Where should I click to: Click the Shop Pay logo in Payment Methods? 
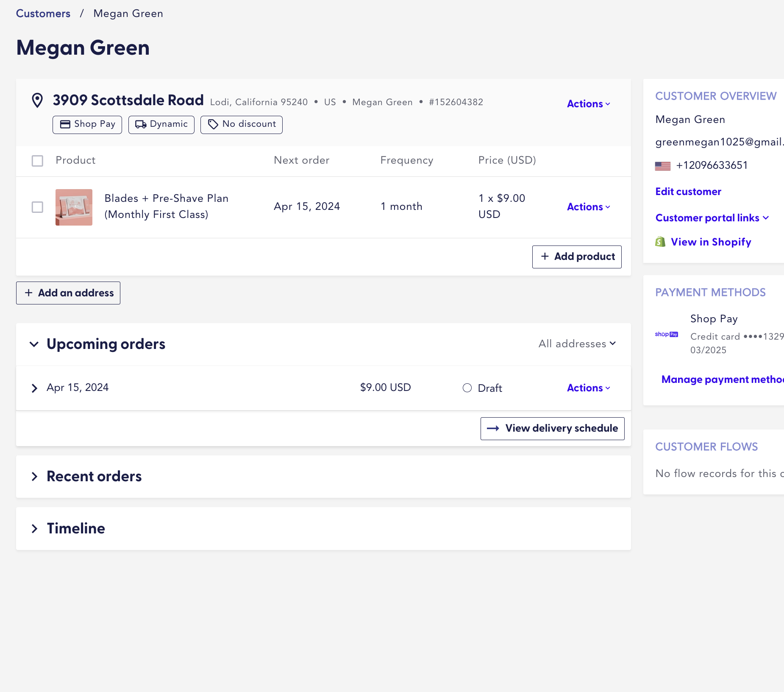pyautogui.click(x=666, y=335)
